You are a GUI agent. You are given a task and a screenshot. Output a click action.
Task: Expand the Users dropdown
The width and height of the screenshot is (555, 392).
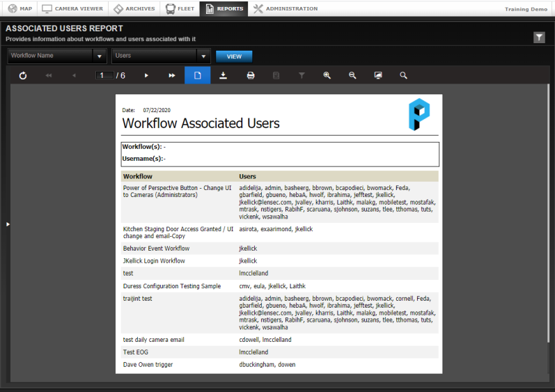click(x=203, y=56)
